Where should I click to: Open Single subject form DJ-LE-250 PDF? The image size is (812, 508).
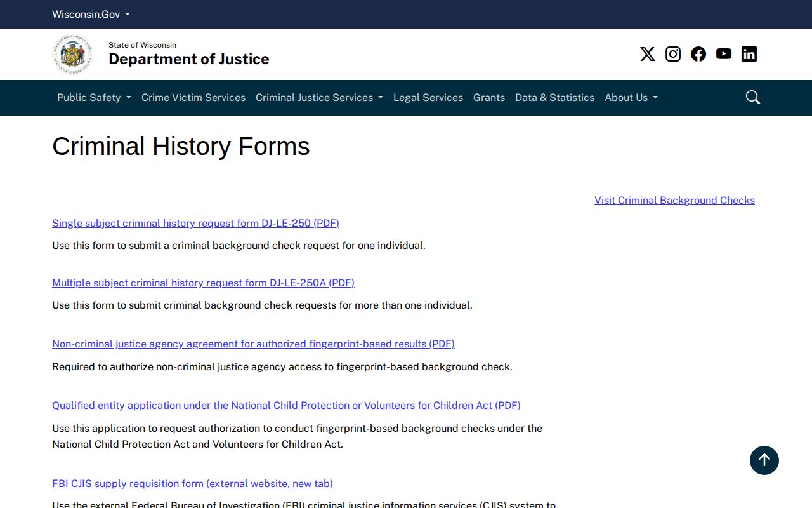pyautogui.click(x=195, y=223)
